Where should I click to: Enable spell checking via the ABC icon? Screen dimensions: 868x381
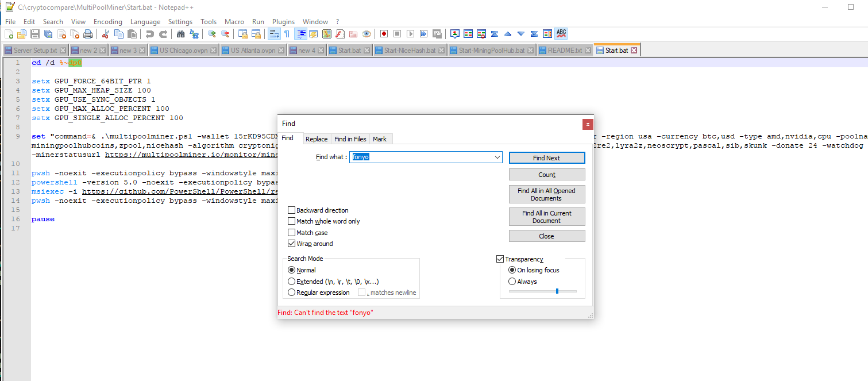(x=561, y=33)
